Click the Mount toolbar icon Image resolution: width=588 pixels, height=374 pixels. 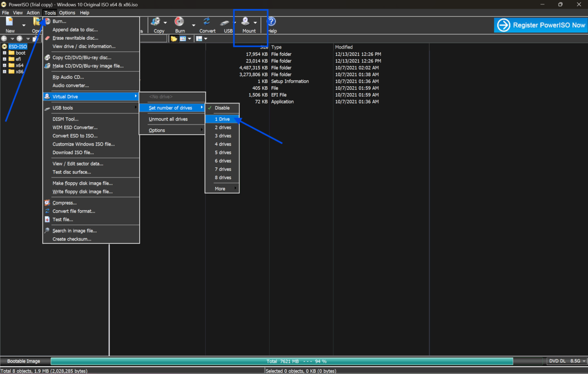click(x=245, y=22)
